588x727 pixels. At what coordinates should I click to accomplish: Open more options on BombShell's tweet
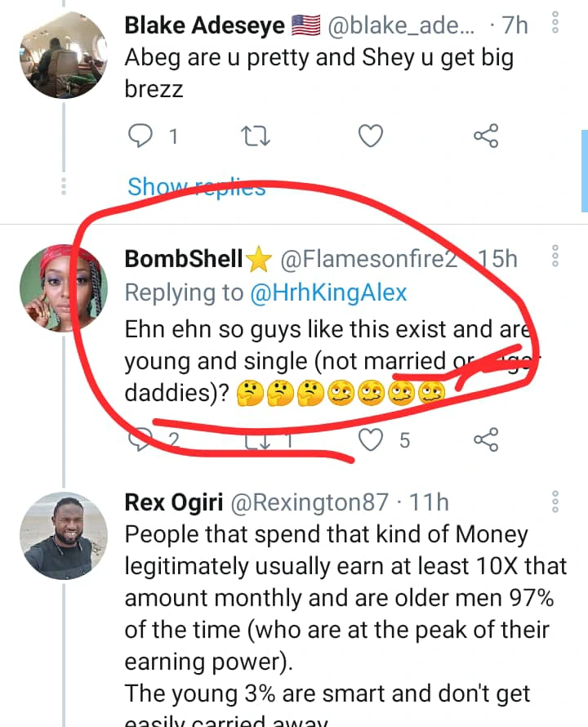point(555,256)
